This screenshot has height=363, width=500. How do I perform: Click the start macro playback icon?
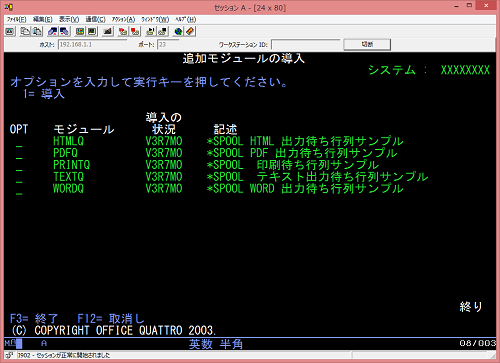tap(123, 31)
